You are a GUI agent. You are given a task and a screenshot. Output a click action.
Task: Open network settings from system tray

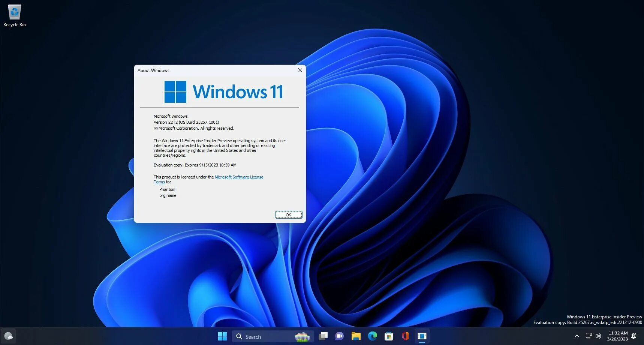pyautogui.click(x=589, y=336)
